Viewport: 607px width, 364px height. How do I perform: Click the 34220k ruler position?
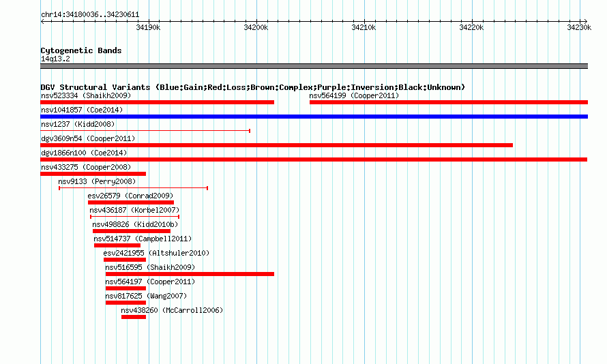pyautogui.click(x=471, y=27)
